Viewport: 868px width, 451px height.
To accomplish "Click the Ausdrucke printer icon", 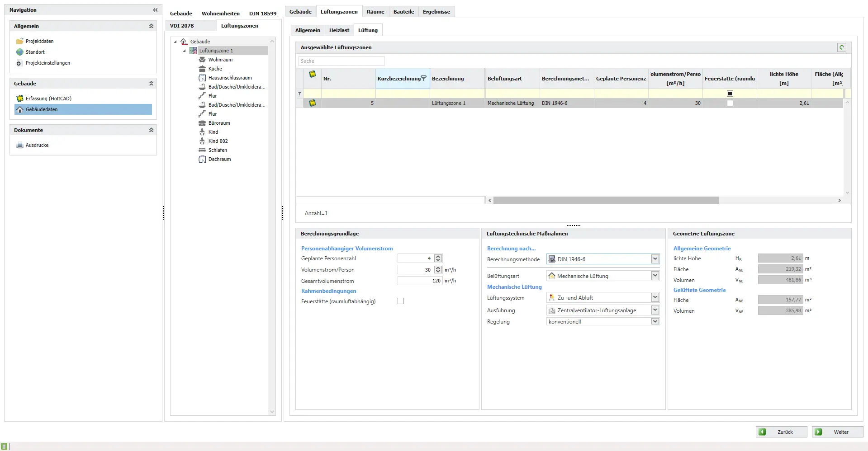I will point(20,146).
